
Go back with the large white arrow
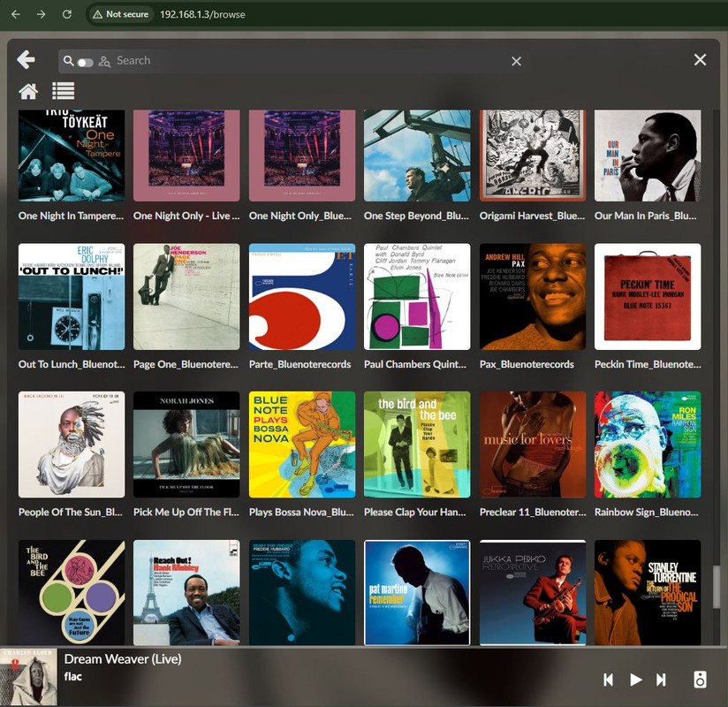click(26, 59)
